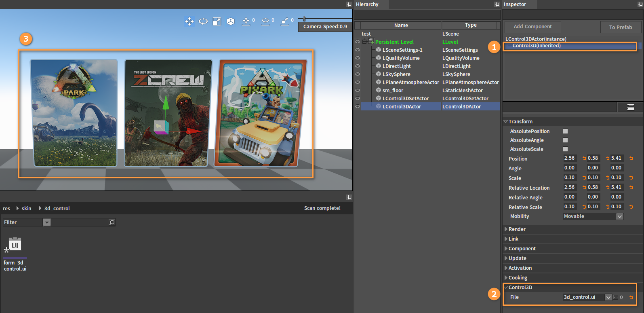The width and height of the screenshot is (644, 313).
Task: Expand the Cooking section
Action: pos(506,277)
